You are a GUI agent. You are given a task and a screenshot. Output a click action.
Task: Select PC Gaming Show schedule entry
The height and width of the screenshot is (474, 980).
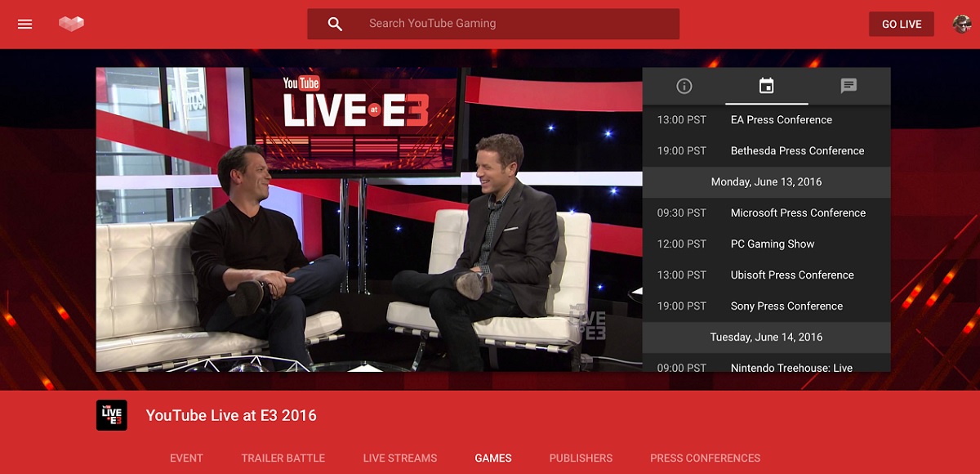click(x=766, y=244)
